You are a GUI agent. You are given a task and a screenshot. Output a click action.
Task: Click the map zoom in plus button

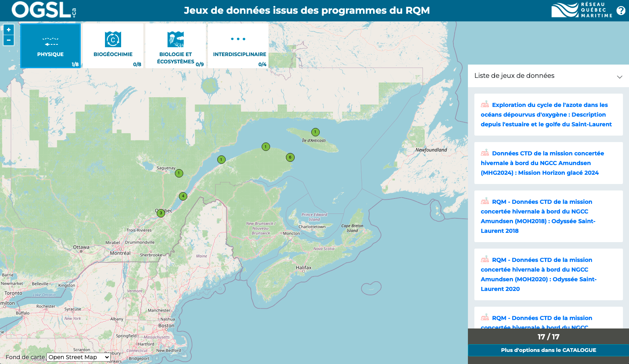pyautogui.click(x=8, y=30)
